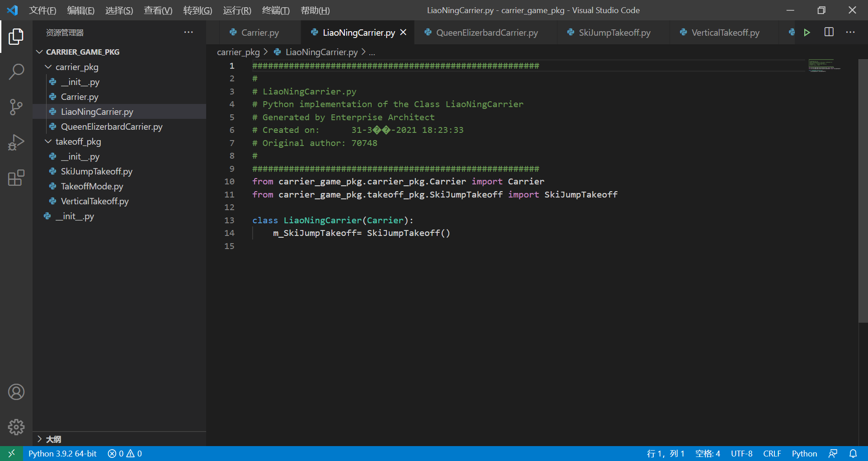Image resolution: width=868 pixels, height=461 pixels.
Task: Click the code minimap preview
Action: [x=825, y=66]
